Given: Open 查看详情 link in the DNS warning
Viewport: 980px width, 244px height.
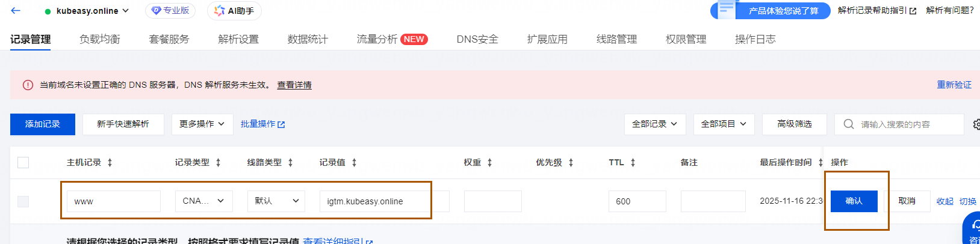Looking at the screenshot, I should [x=294, y=85].
